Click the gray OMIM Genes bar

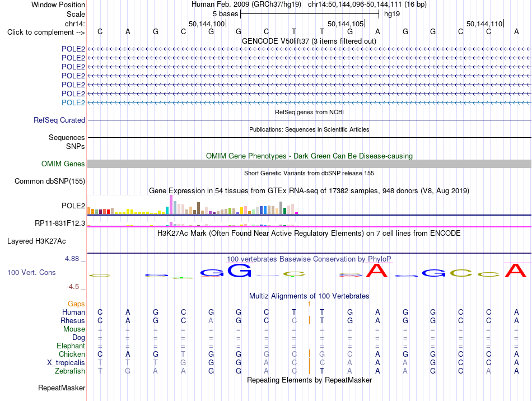click(x=310, y=164)
